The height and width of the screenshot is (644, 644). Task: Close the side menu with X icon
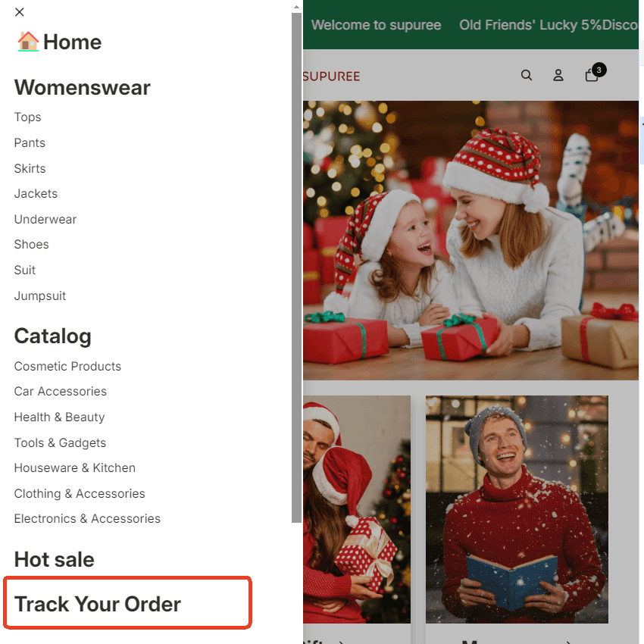pos(19,12)
